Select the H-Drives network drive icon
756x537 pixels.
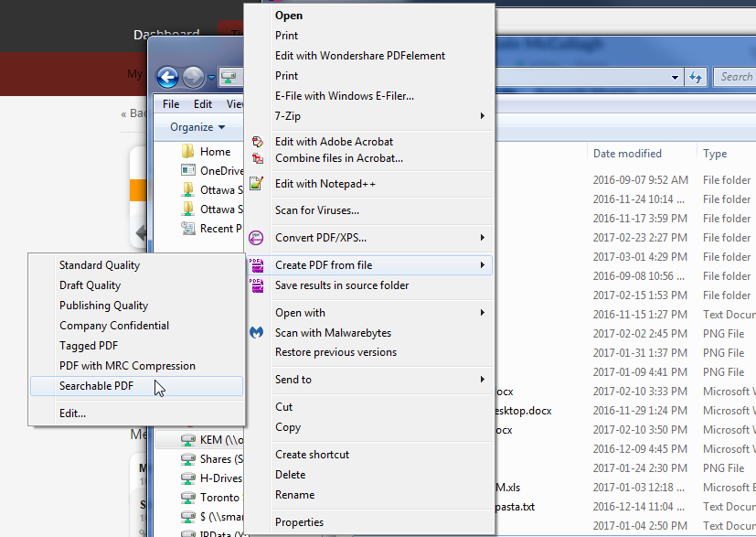[187, 478]
